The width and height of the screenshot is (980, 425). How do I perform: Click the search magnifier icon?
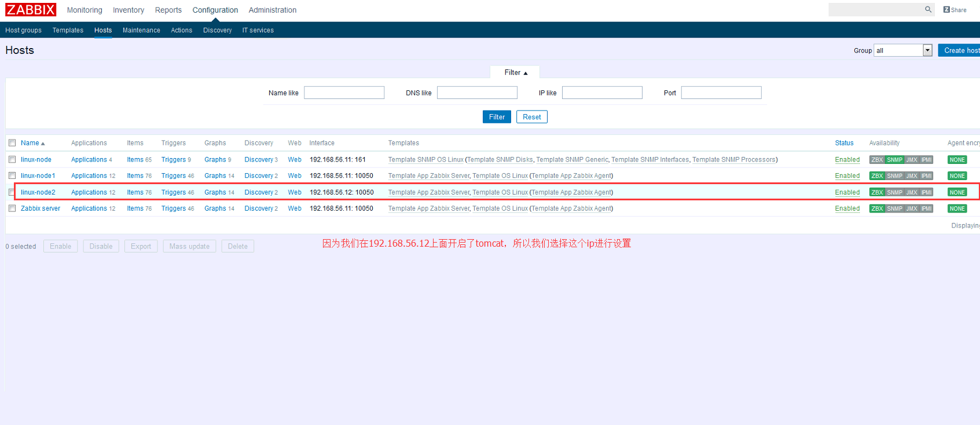pos(928,9)
